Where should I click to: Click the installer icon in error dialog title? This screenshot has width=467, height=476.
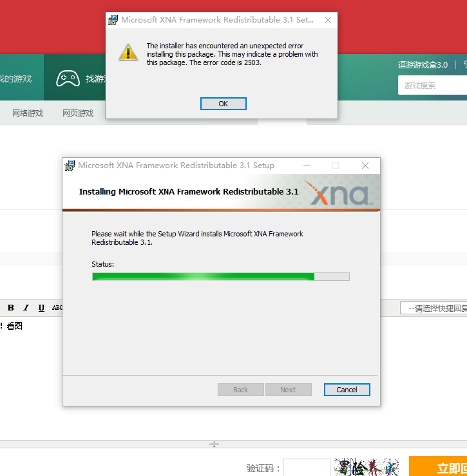[113, 20]
